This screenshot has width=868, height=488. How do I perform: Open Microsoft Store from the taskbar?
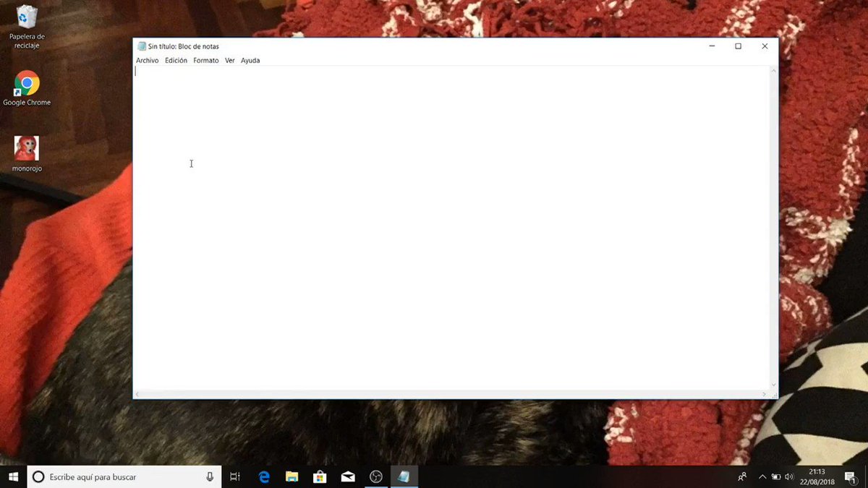[x=320, y=476]
